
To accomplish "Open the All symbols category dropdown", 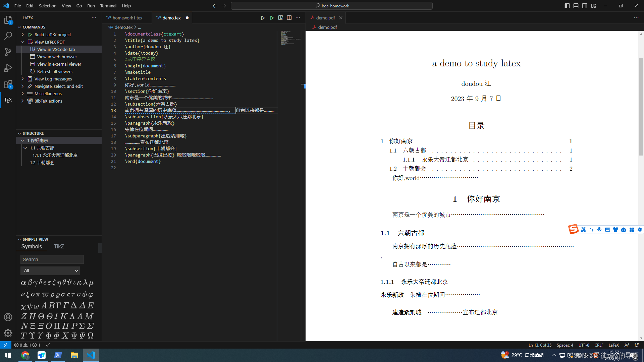I will (x=50, y=270).
